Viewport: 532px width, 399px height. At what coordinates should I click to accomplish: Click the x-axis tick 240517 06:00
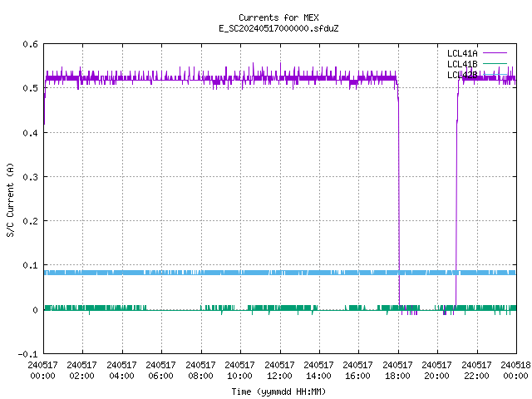point(160,370)
